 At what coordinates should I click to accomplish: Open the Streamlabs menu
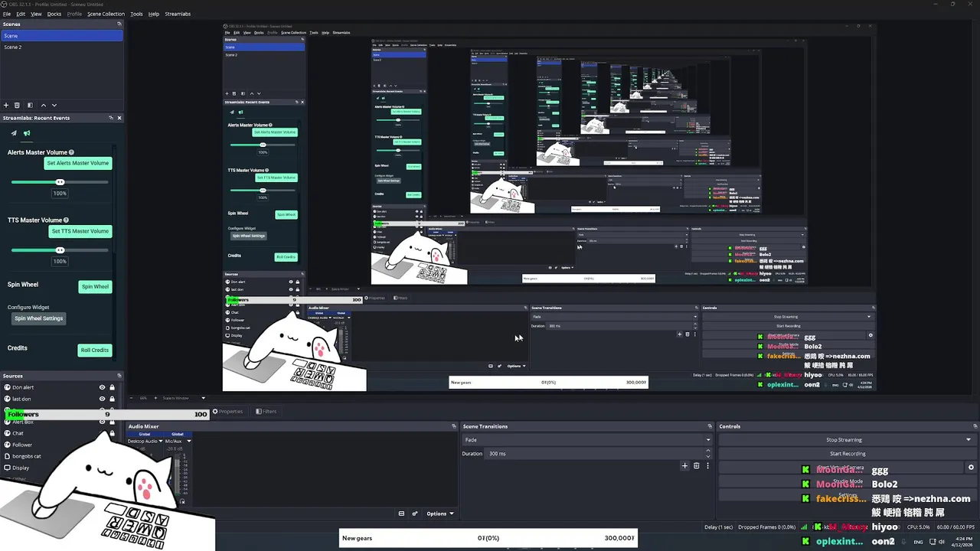coord(178,14)
